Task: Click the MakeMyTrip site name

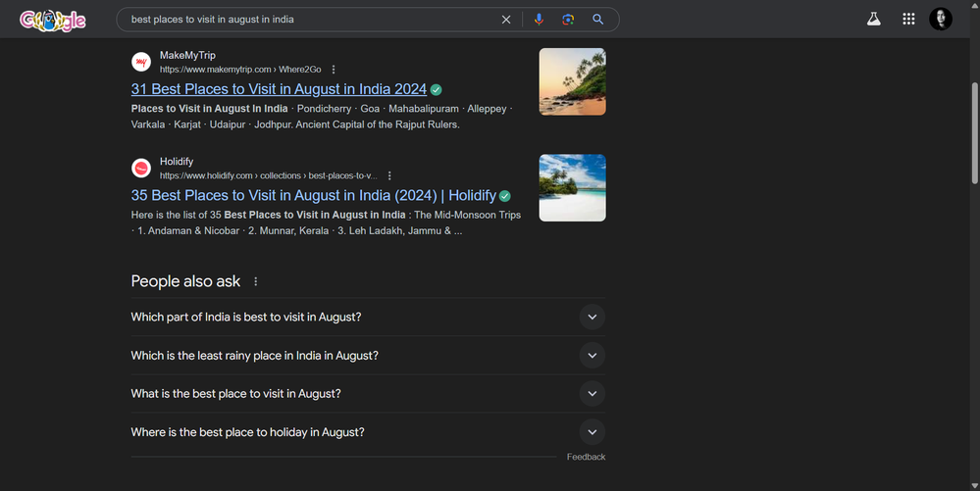Action: pos(187,56)
